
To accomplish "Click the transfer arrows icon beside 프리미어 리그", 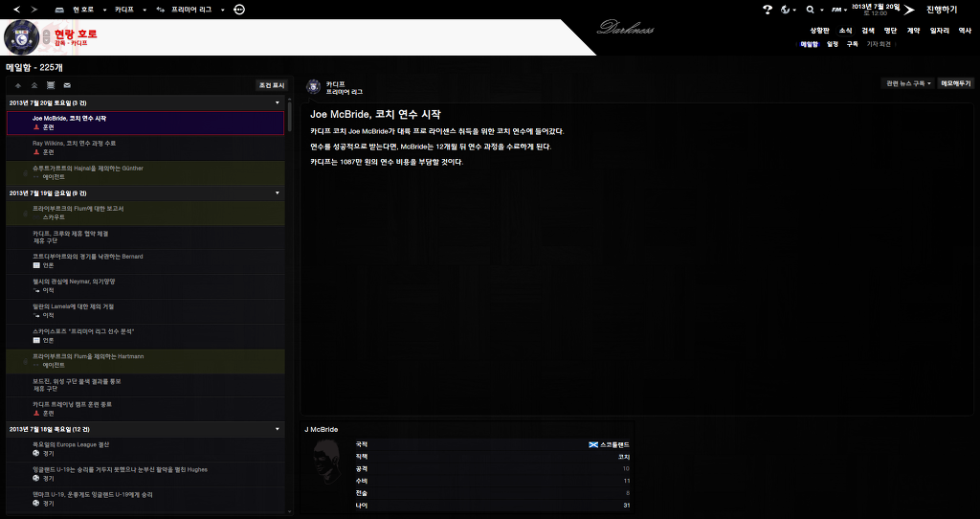I will (161, 10).
